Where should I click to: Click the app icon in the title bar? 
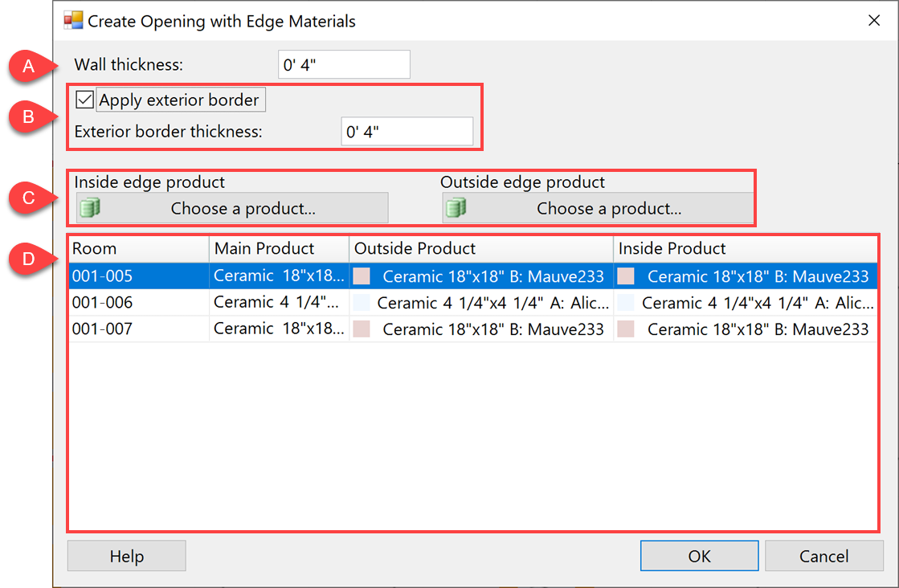[73, 21]
